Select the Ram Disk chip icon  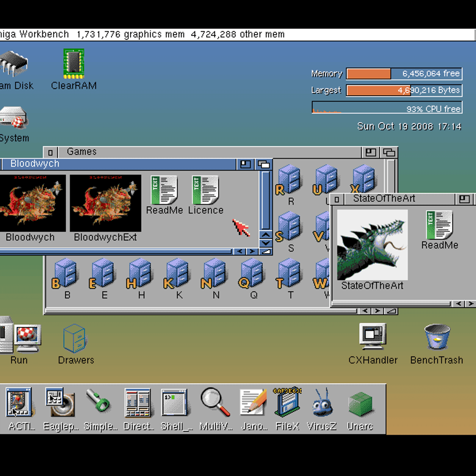coord(13,63)
